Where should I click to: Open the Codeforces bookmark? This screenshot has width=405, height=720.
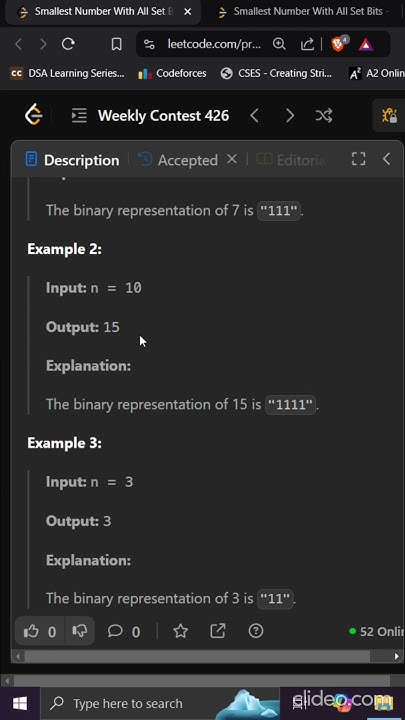tap(172, 73)
